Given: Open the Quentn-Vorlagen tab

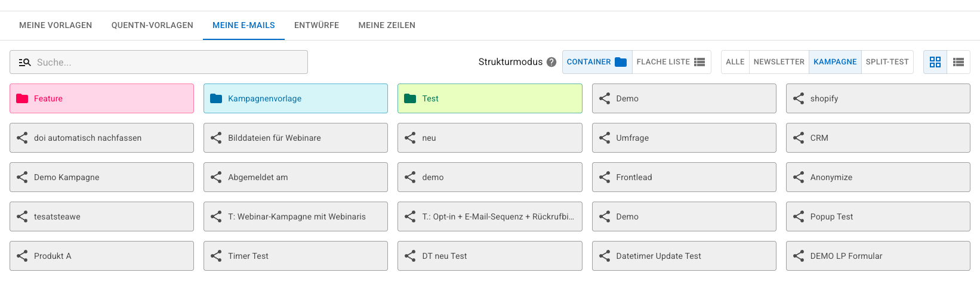Looking at the screenshot, I should pos(152,25).
